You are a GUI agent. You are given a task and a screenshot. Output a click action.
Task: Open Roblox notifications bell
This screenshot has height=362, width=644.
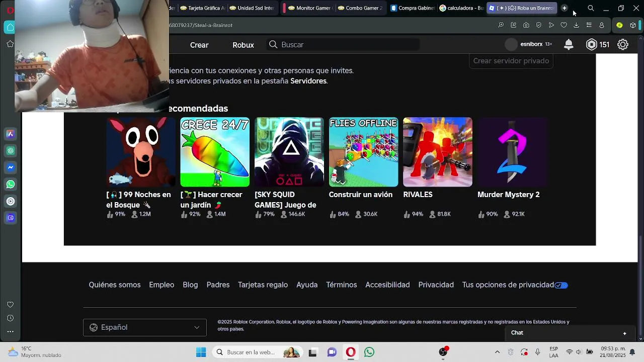pos(569,45)
